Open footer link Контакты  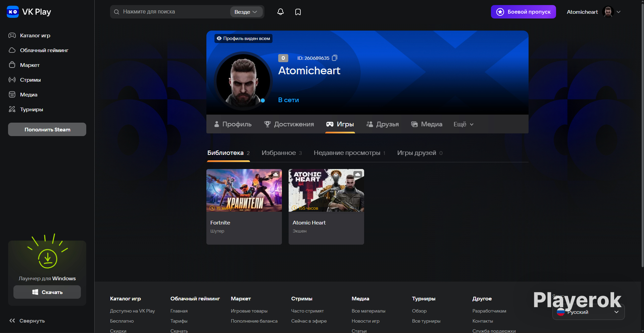point(483,321)
